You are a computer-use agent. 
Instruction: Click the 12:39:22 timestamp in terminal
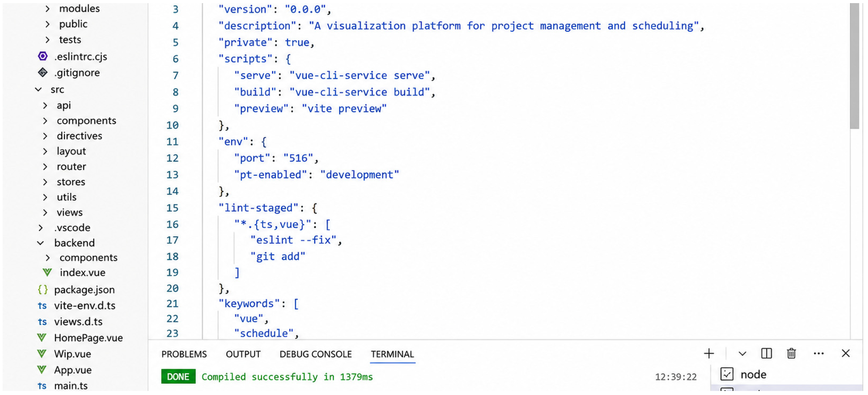click(x=676, y=377)
